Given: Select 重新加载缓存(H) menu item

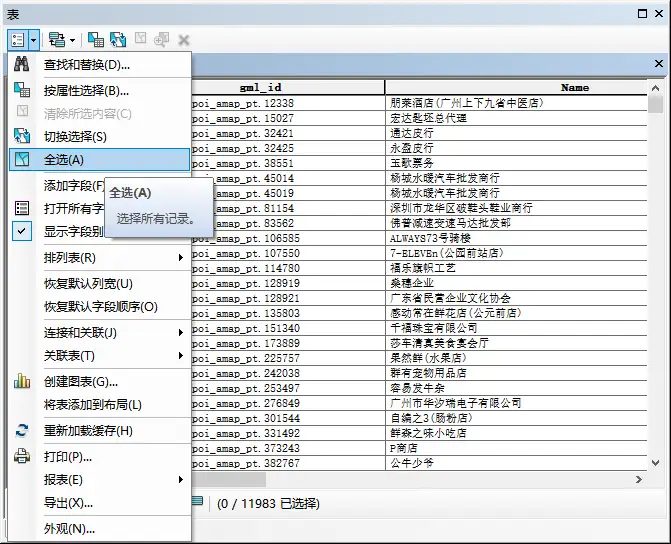Looking at the screenshot, I should (x=99, y=431).
